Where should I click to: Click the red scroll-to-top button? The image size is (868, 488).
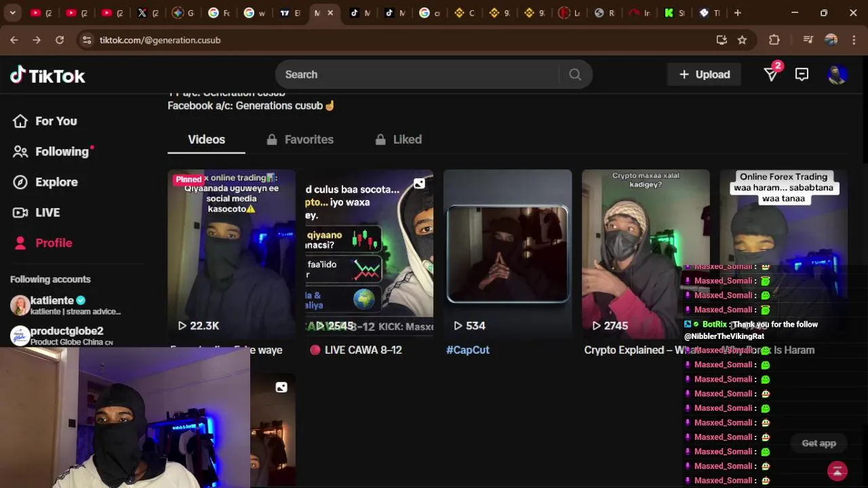pos(837,470)
